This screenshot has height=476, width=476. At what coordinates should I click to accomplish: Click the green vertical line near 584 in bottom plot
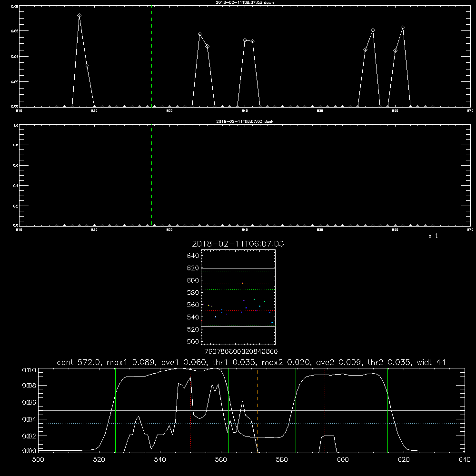[296, 410]
